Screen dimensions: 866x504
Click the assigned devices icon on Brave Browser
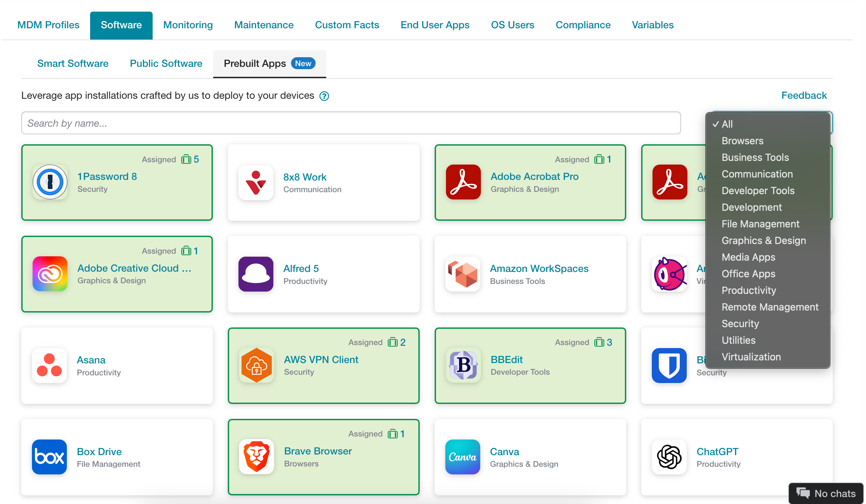tap(392, 434)
